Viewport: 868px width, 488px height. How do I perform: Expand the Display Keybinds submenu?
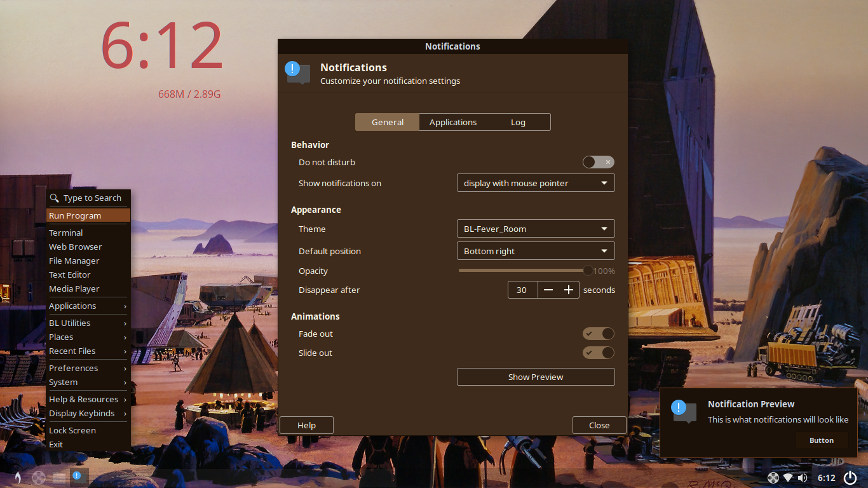click(x=88, y=413)
